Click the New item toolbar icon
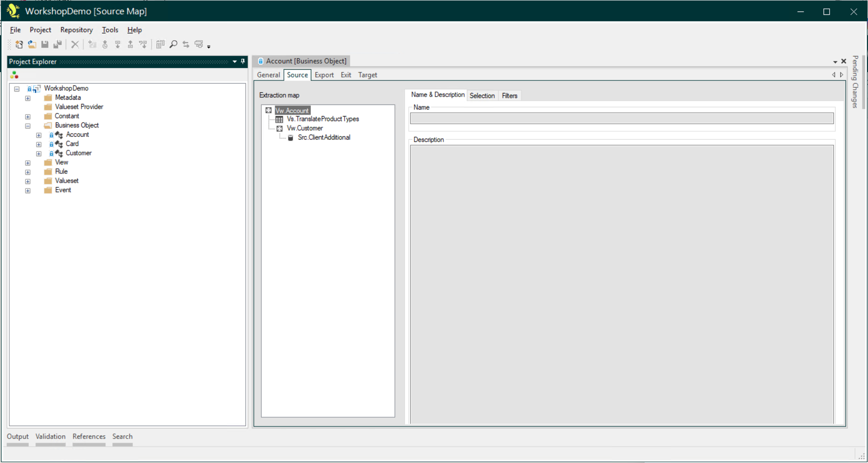The width and height of the screenshot is (868, 463). [x=19, y=44]
